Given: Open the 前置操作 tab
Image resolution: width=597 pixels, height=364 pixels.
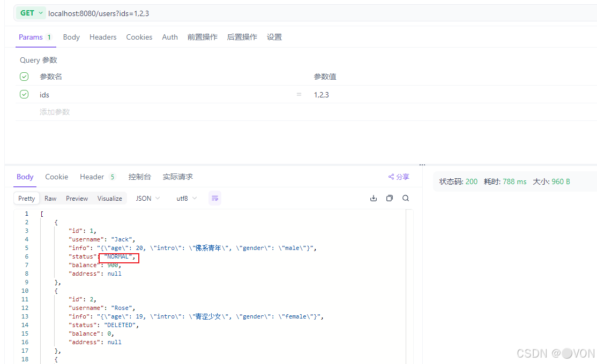Looking at the screenshot, I should click(x=202, y=37).
